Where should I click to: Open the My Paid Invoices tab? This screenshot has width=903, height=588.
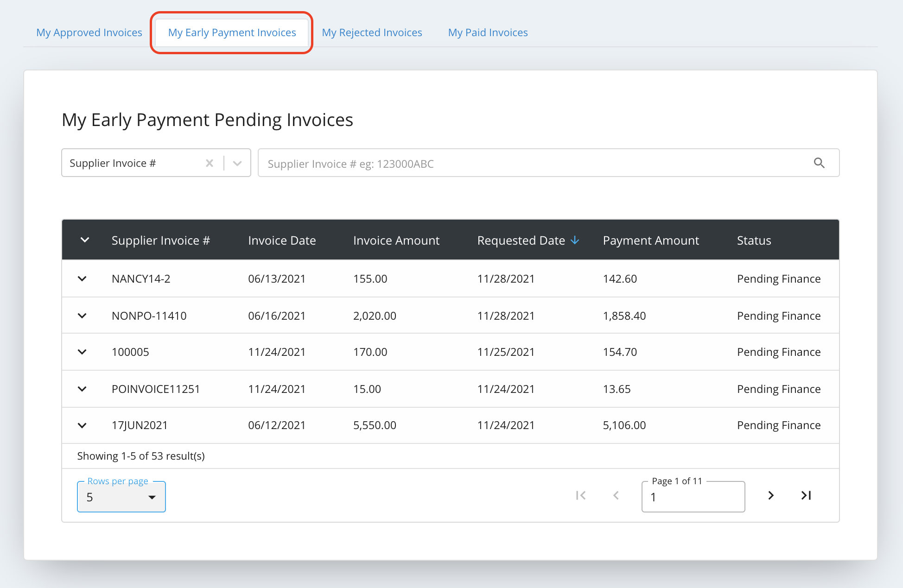tap(488, 32)
